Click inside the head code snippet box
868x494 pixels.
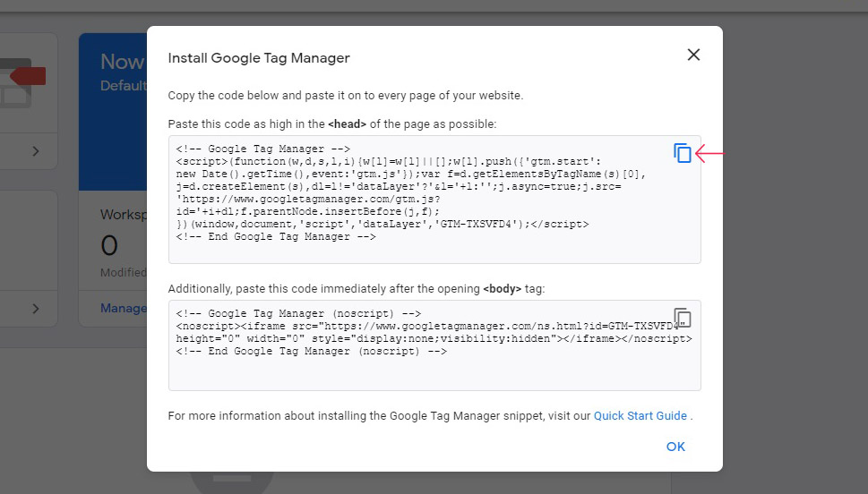[434, 200]
